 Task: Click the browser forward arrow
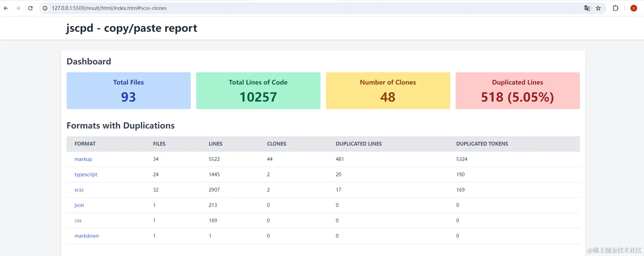point(18,8)
